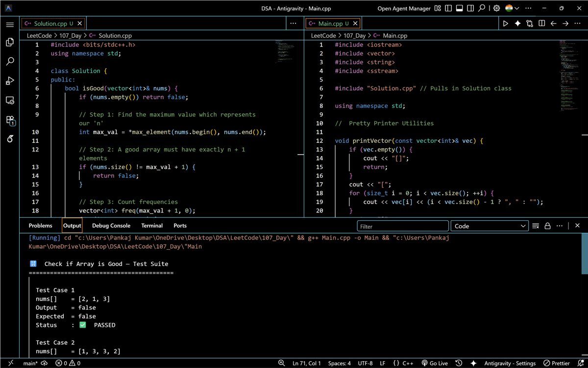Open the title bar search icon

[x=482, y=8]
